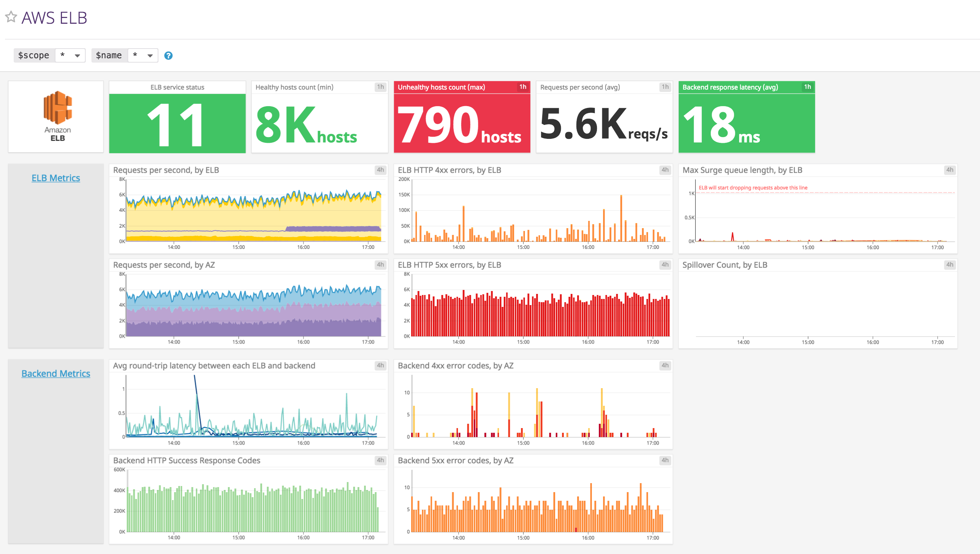Click the 4h badge on ELB HTTP 4xx errors

coord(664,170)
